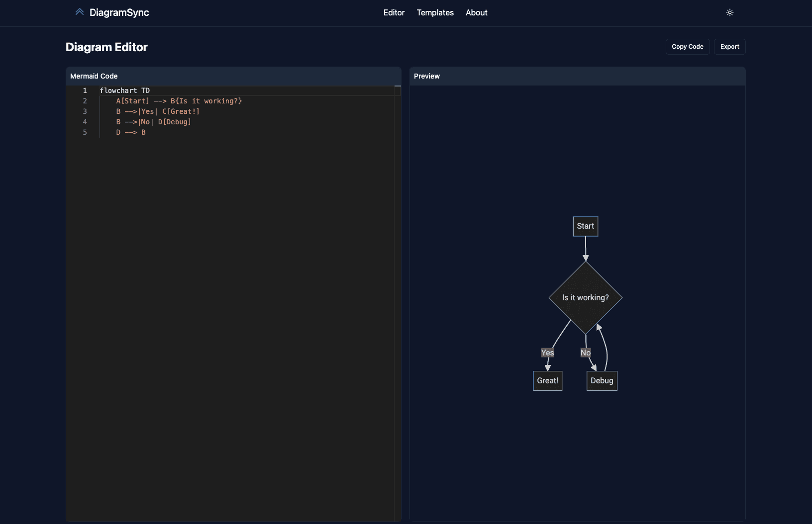Click the DiagramSync logo icon
812x524 pixels.
[80, 12]
